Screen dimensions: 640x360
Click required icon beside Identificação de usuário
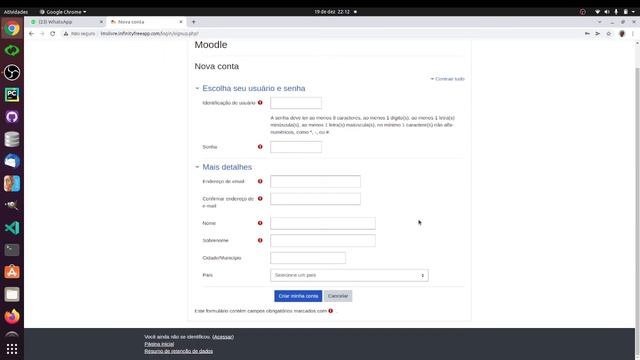[260, 102]
